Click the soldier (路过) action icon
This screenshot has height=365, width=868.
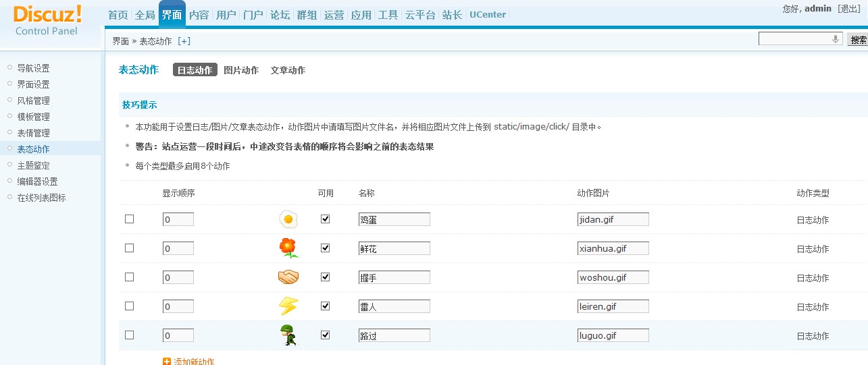click(288, 335)
